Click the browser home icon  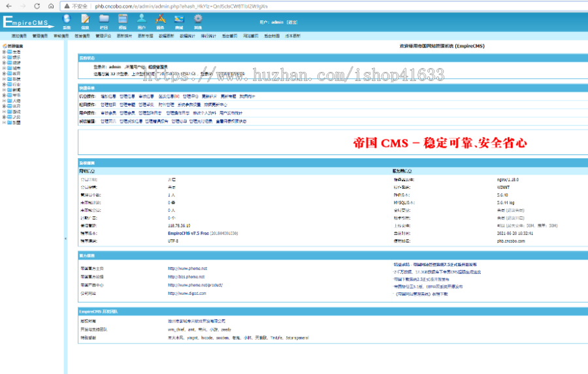coord(51,6)
